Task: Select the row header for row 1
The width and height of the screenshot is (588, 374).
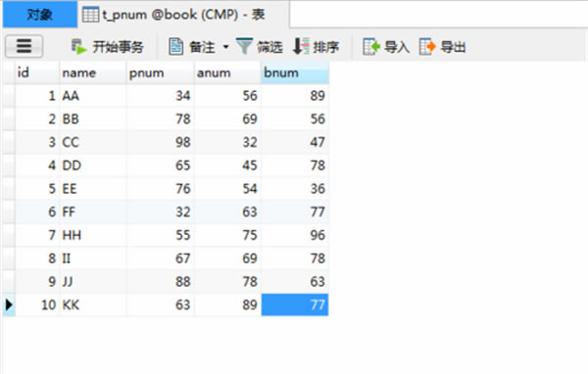Action: 9,96
